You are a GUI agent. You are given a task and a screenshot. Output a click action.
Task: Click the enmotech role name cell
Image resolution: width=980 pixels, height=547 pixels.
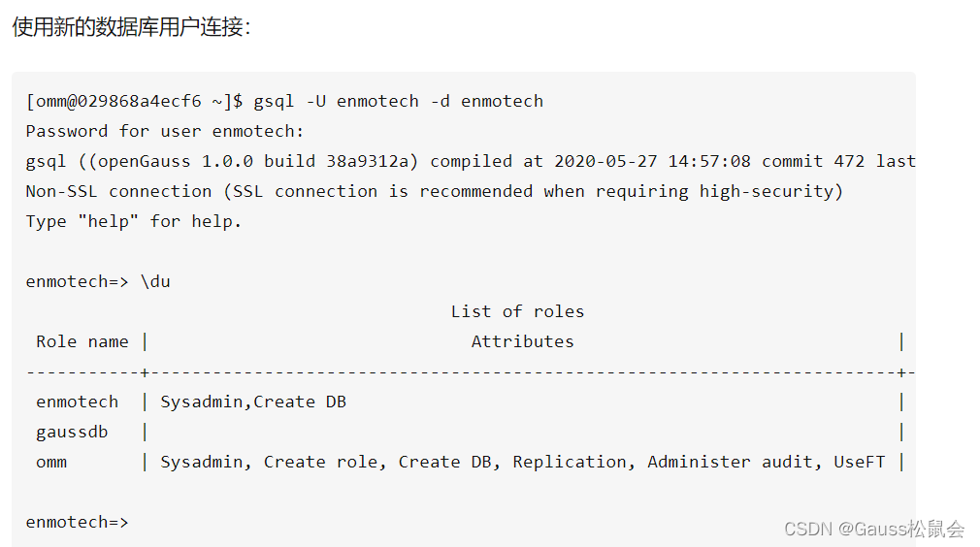point(77,402)
